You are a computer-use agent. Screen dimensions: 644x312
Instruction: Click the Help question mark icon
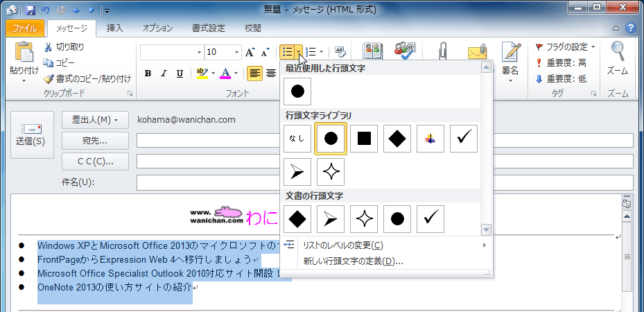click(x=630, y=28)
